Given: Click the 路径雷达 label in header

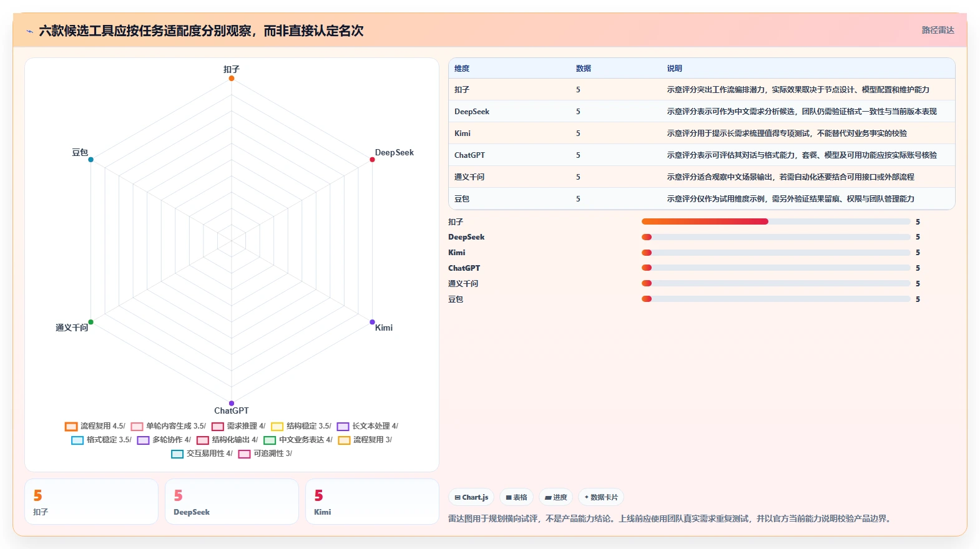Looking at the screenshot, I should (x=938, y=30).
